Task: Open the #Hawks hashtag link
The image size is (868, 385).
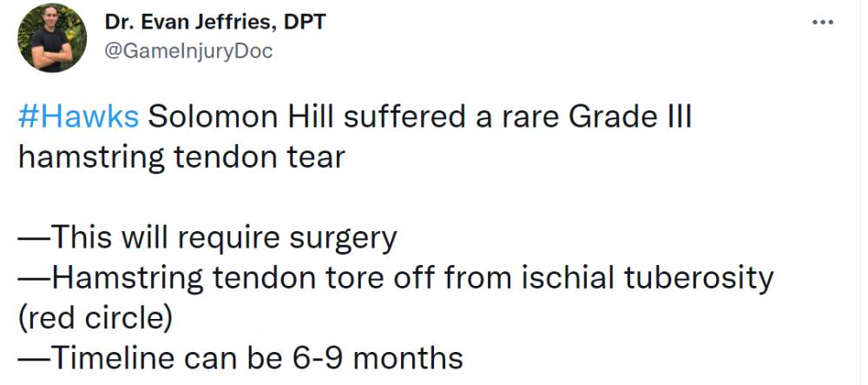Action: tap(79, 117)
